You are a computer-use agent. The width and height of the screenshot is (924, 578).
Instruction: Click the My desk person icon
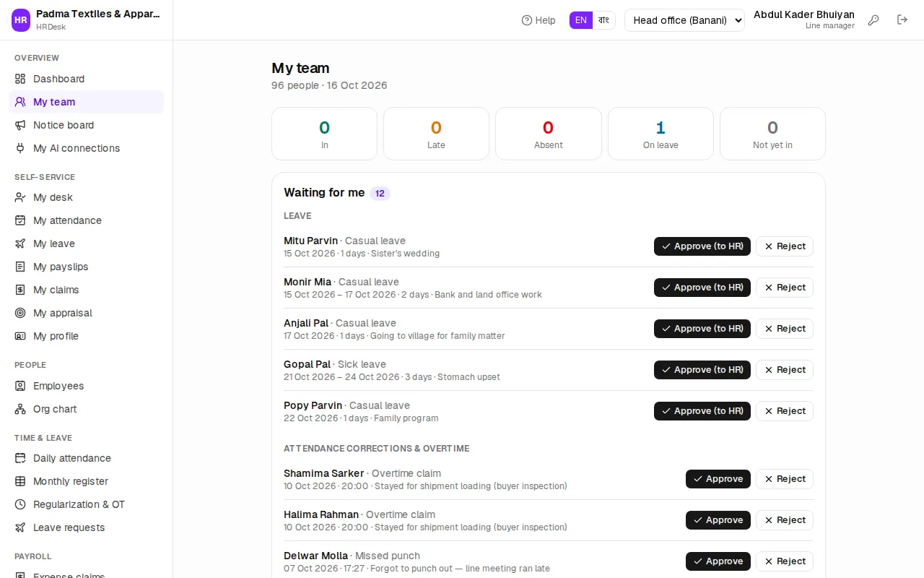[20, 197]
